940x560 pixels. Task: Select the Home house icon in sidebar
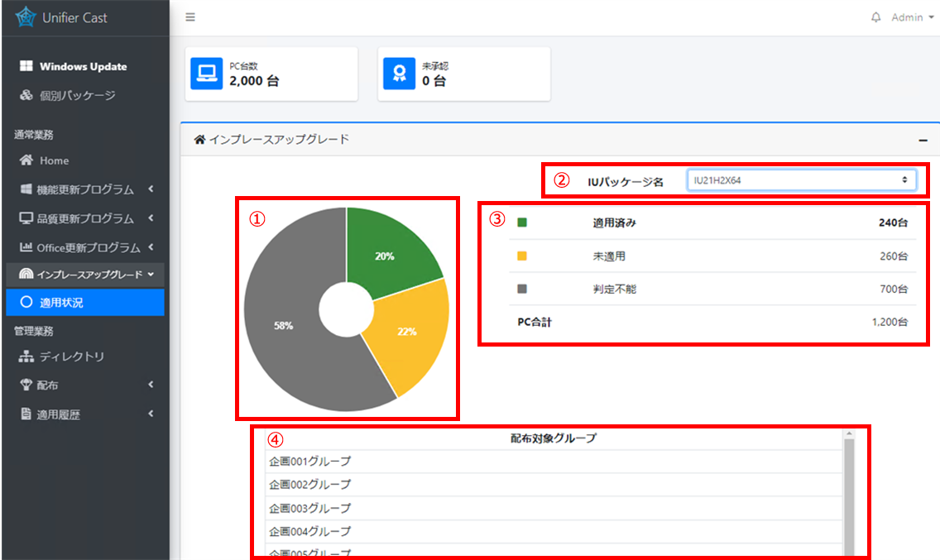tap(26, 160)
